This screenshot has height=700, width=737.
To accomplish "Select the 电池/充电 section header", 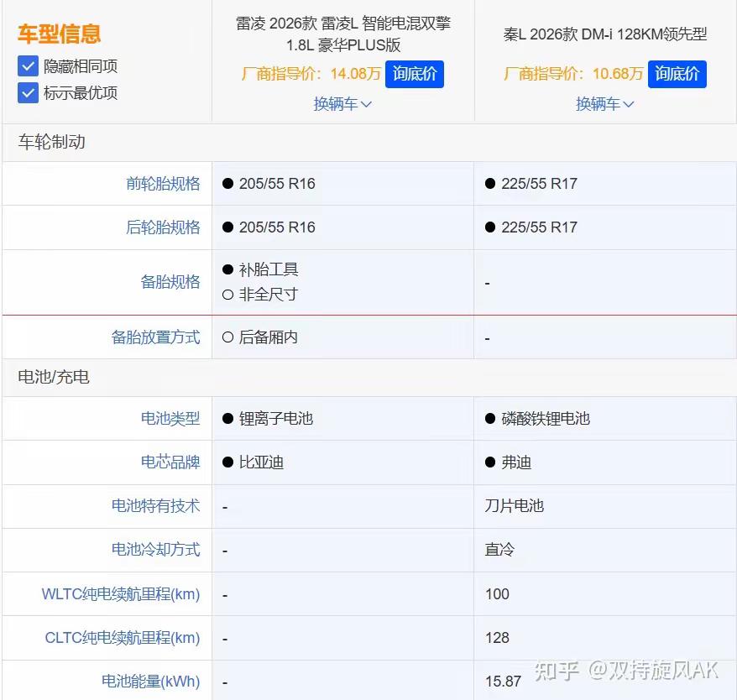I will [x=54, y=377].
